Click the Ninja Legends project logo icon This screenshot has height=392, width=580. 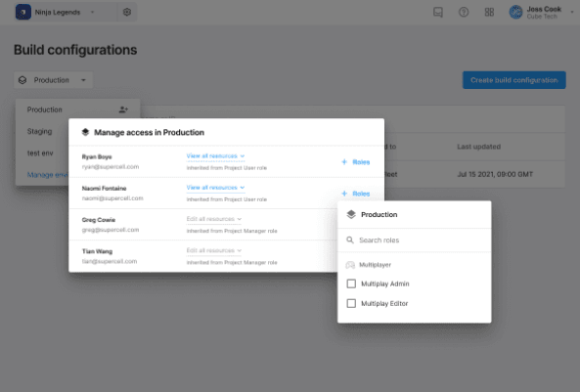coord(22,12)
